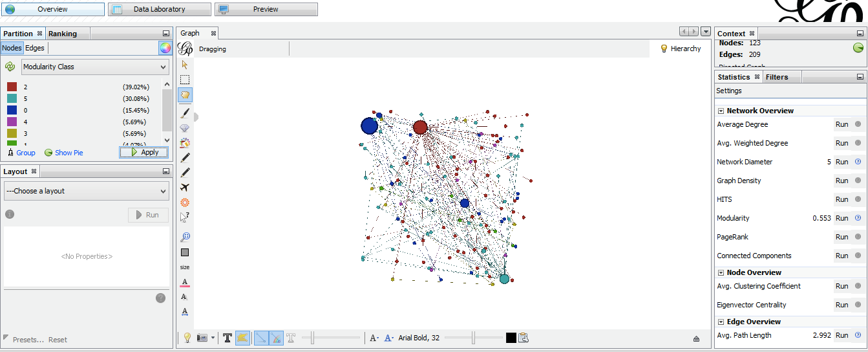The width and height of the screenshot is (868, 352).
Task: Toggle show edges button
Action: [261, 338]
